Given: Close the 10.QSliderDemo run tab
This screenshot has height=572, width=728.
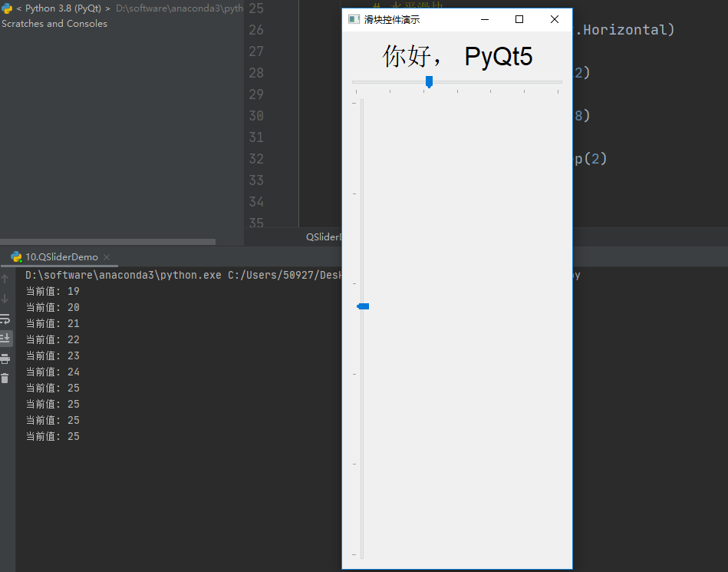Looking at the screenshot, I should tap(107, 257).
